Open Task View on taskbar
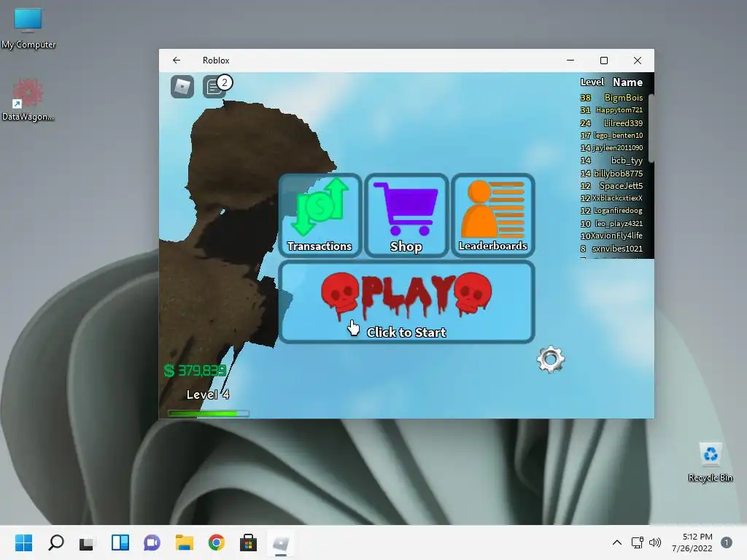The height and width of the screenshot is (560, 747). coord(88,542)
